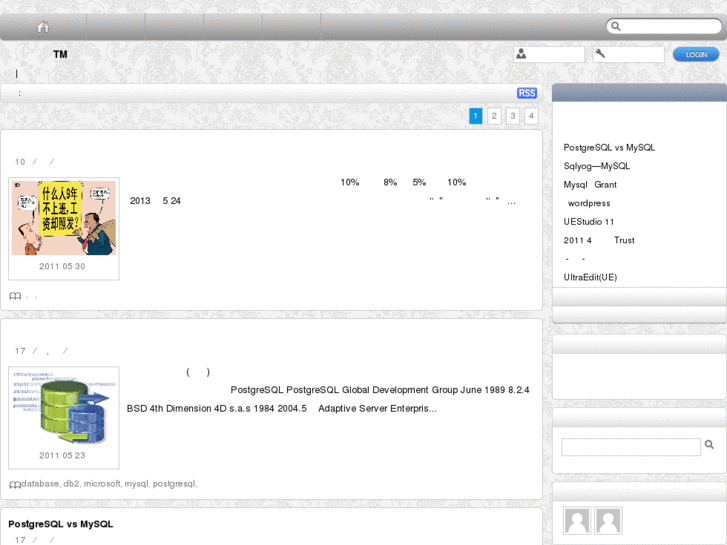Viewport: 727px width, 545px height.
Task: Open the sidebar link 'Sqlyog—MySQL'
Action: [597, 166]
